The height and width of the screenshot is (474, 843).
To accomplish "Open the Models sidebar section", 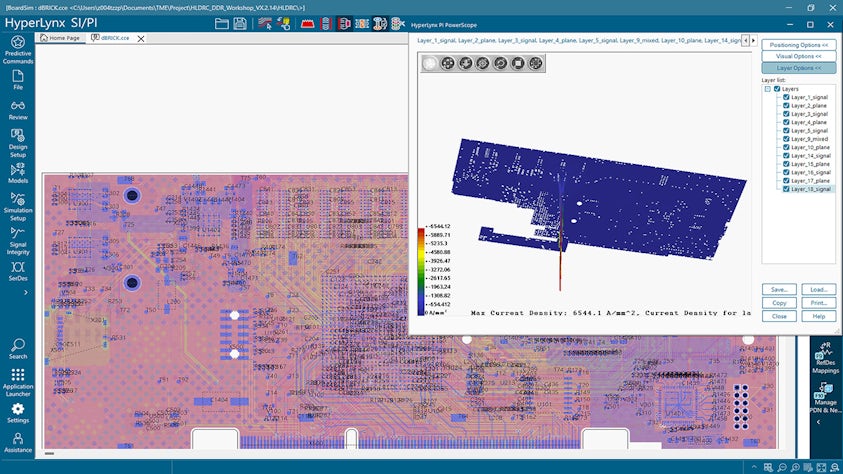I will (x=18, y=173).
